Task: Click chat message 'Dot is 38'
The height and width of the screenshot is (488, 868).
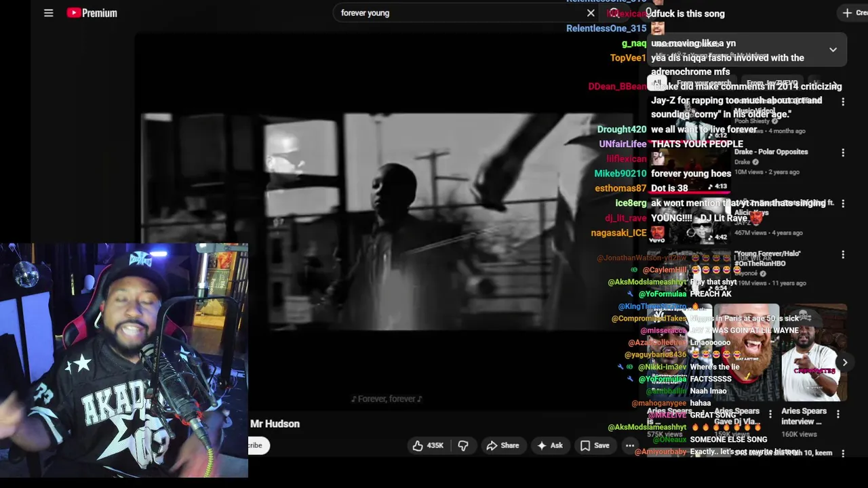Action: tap(669, 188)
